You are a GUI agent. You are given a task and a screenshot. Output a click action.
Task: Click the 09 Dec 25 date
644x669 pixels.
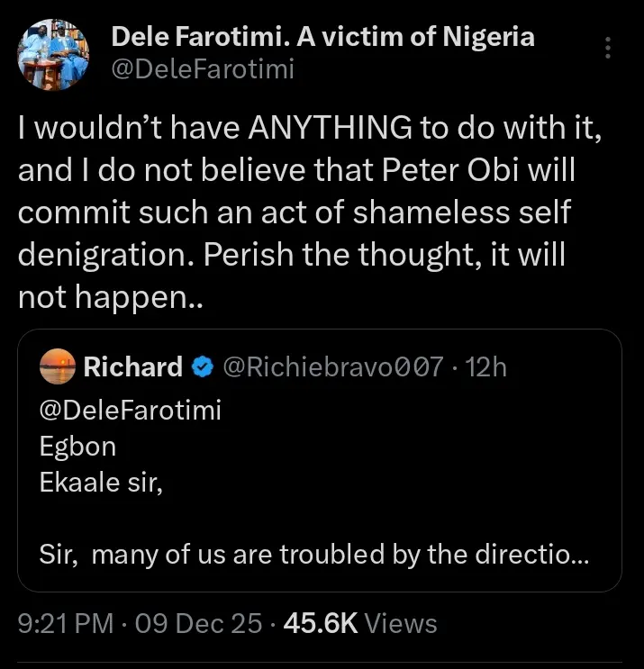199,623
